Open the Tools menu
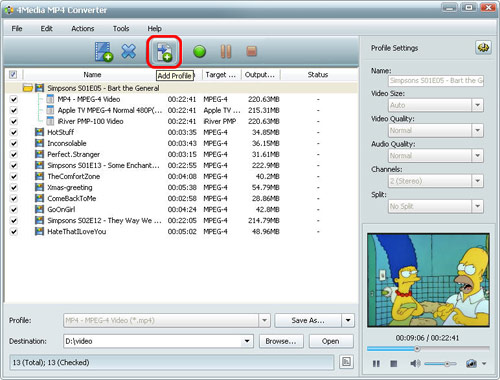 (121, 28)
